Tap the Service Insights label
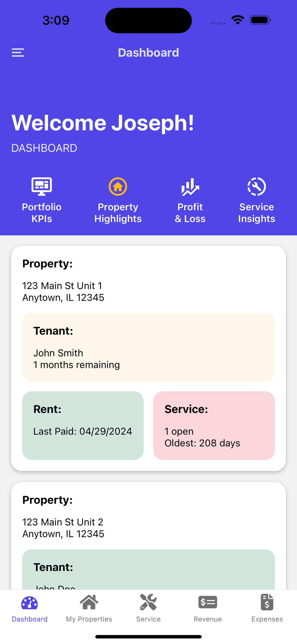 [x=256, y=213]
